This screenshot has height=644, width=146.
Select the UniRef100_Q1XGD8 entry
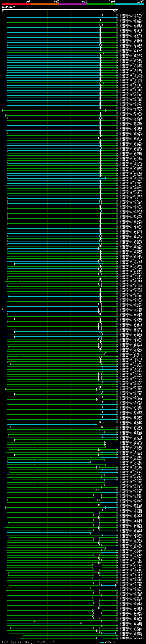tap(131, 313)
